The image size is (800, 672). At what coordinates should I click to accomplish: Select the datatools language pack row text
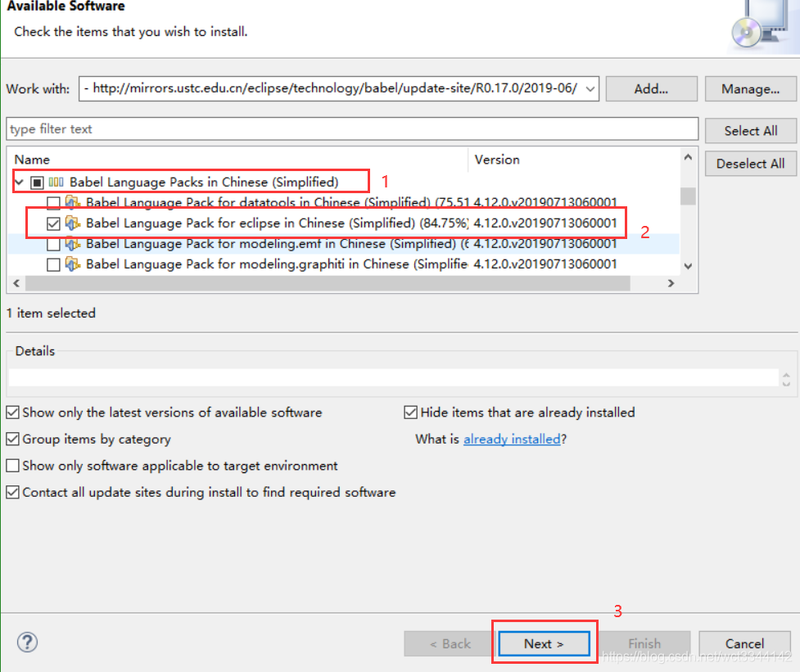coord(277,202)
